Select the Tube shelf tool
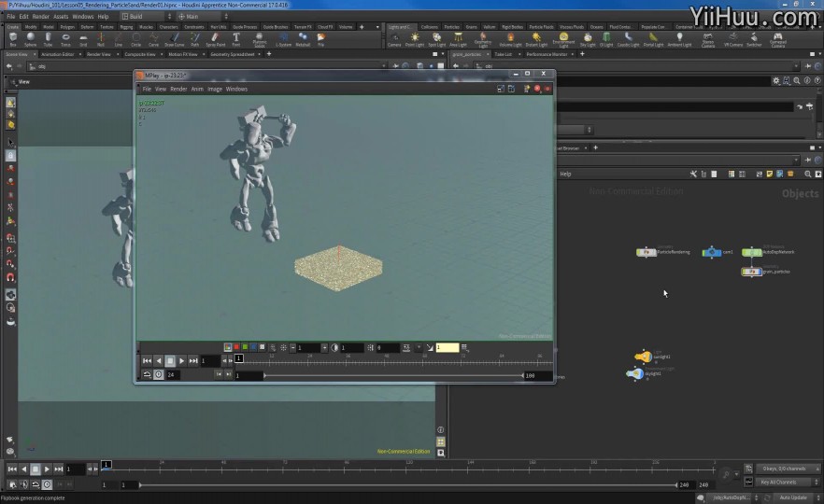Viewport: 824px width, 504px height. [x=48, y=39]
